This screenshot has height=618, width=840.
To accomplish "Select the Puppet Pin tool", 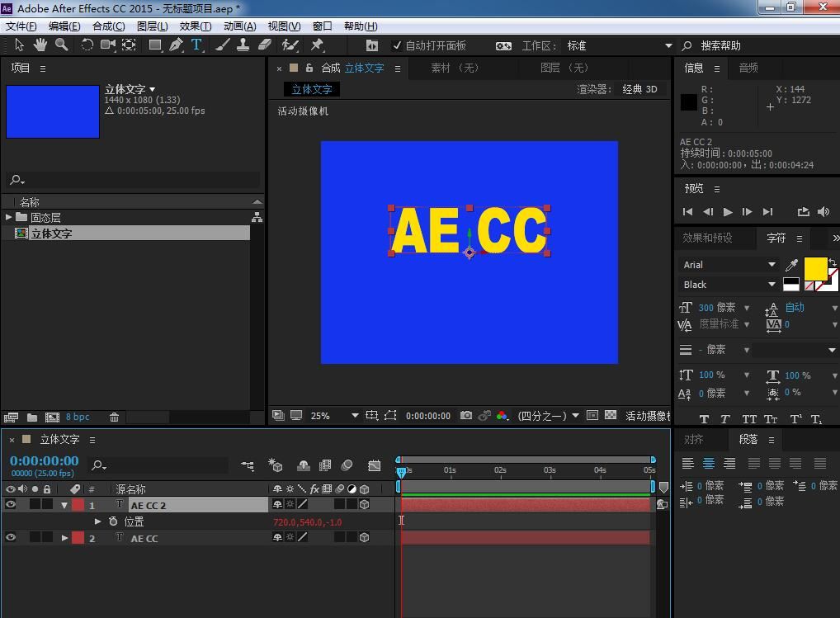I will tap(317, 45).
